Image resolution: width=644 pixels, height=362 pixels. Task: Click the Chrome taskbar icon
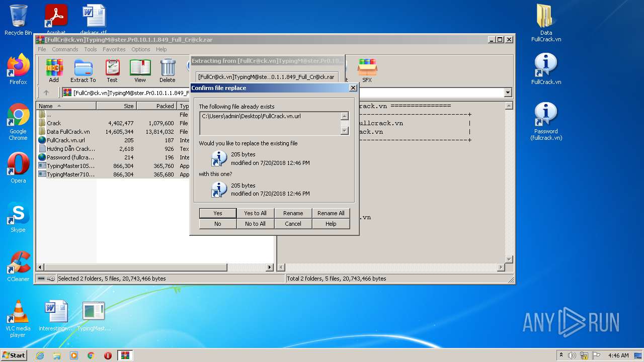pos(91,355)
